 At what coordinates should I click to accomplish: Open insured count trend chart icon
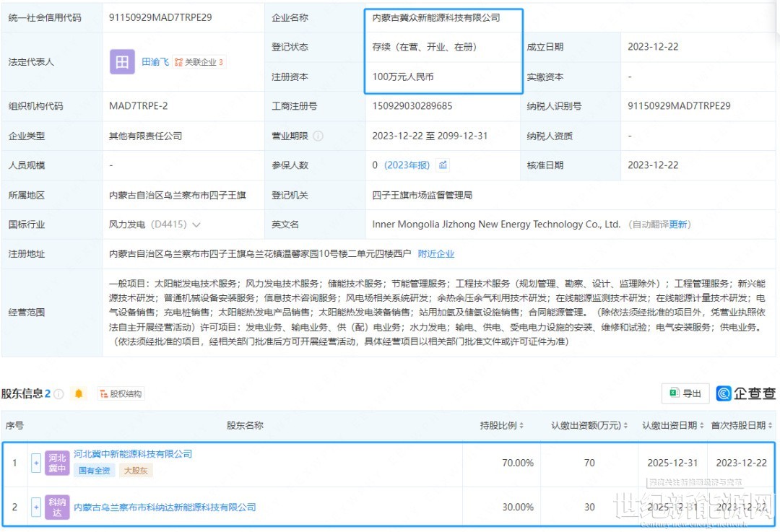click(443, 165)
